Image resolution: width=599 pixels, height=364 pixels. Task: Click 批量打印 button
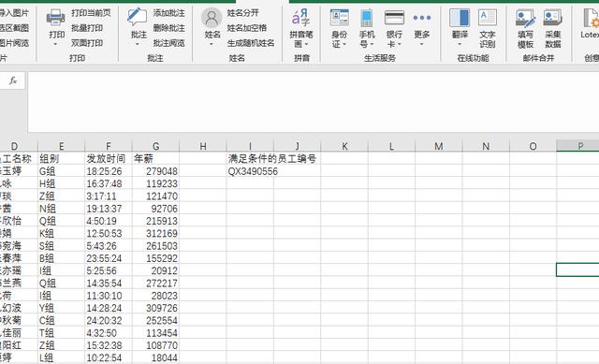[x=87, y=28]
